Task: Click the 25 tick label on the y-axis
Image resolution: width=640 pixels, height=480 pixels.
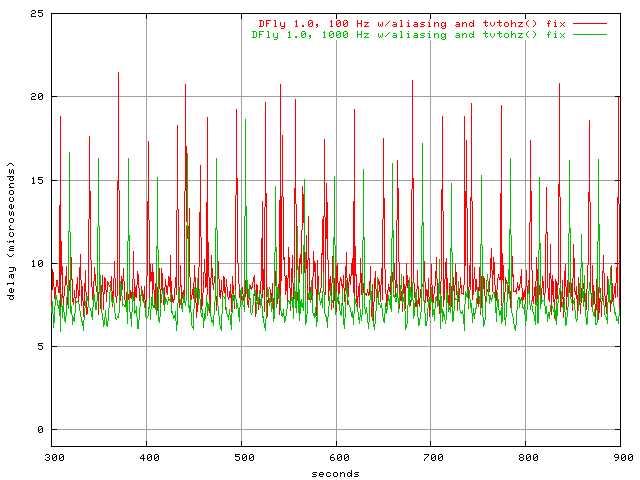Action: 37,14
